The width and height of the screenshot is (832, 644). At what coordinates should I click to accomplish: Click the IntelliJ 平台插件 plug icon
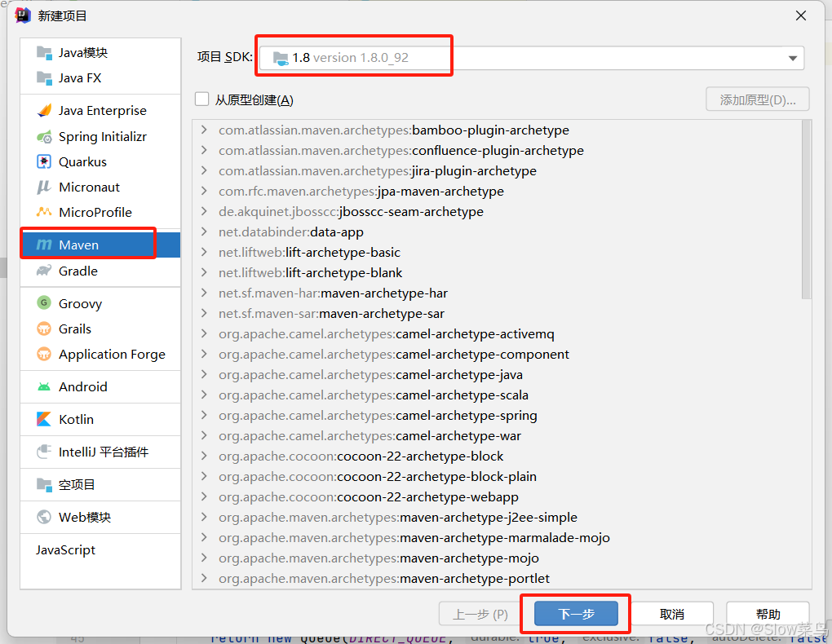[44, 452]
